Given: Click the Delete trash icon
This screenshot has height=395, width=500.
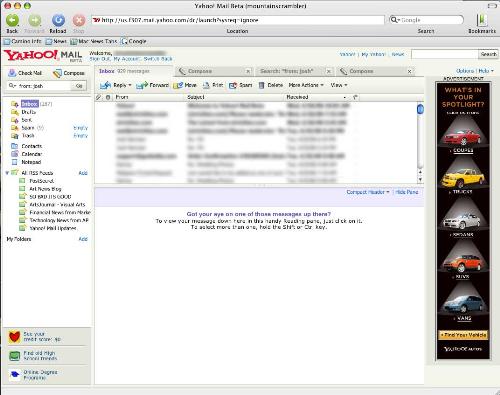Looking at the screenshot, I should point(262,85).
